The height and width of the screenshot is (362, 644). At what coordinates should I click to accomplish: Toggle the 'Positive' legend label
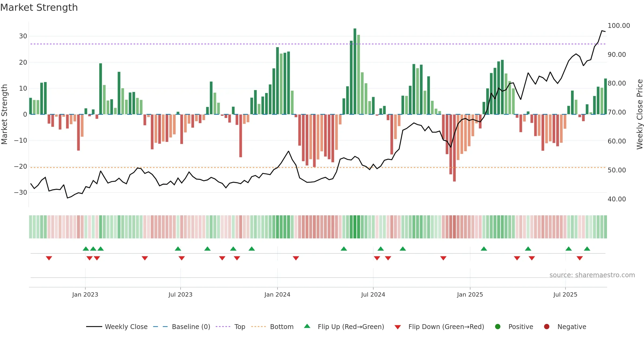[x=521, y=327]
